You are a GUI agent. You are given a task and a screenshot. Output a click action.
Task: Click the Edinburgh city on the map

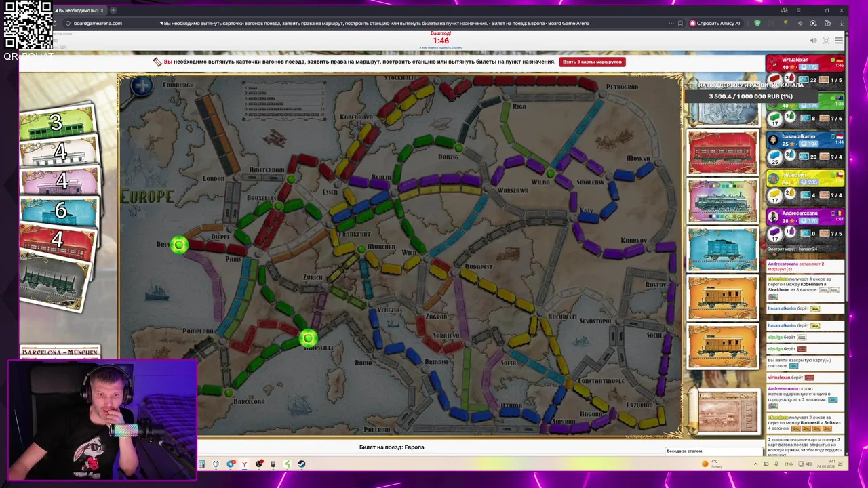pyautogui.click(x=178, y=85)
